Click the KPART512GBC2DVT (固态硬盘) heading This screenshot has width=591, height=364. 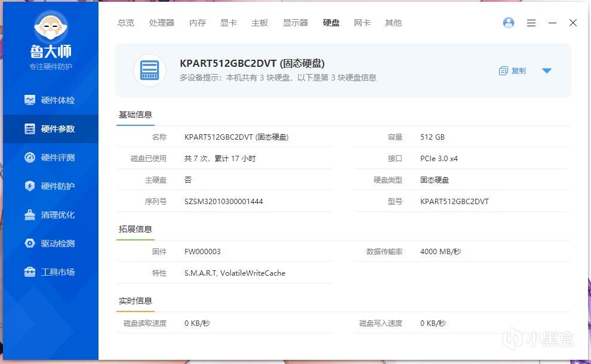(252, 63)
